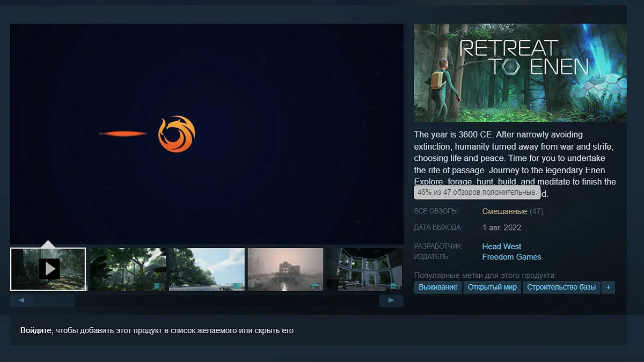Click the release date 1 авг. 2022
The height and width of the screenshot is (362, 644).
tap(502, 227)
